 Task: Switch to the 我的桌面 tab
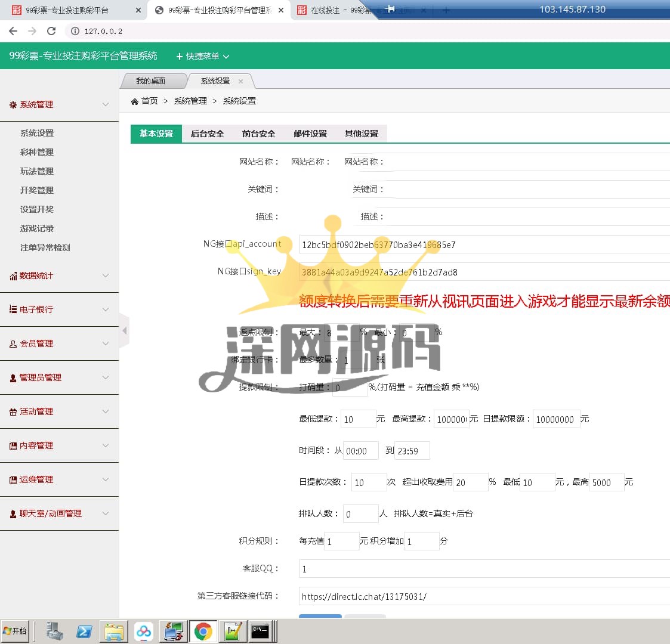150,81
